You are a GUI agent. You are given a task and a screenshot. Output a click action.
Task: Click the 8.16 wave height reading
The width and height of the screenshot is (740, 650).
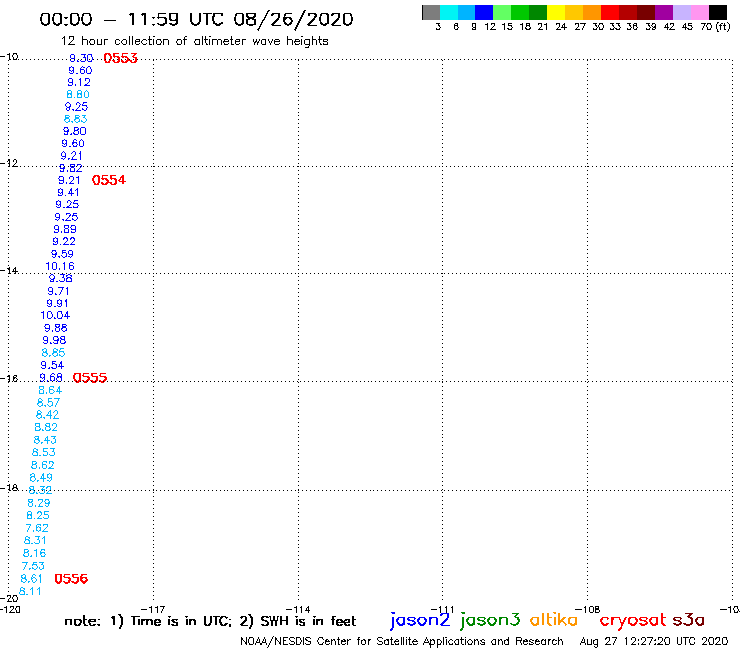click(34, 553)
